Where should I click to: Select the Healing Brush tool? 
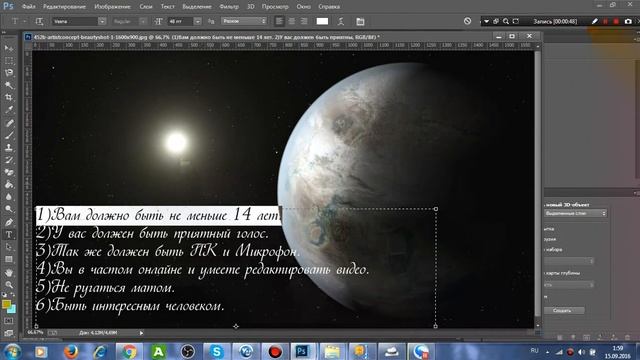(x=9, y=123)
